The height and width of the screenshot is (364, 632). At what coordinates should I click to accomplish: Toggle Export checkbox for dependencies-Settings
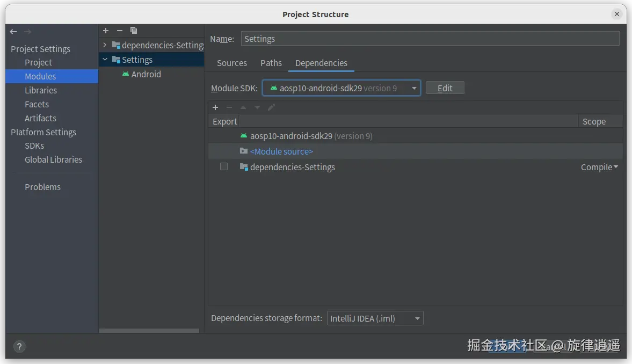point(224,167)
